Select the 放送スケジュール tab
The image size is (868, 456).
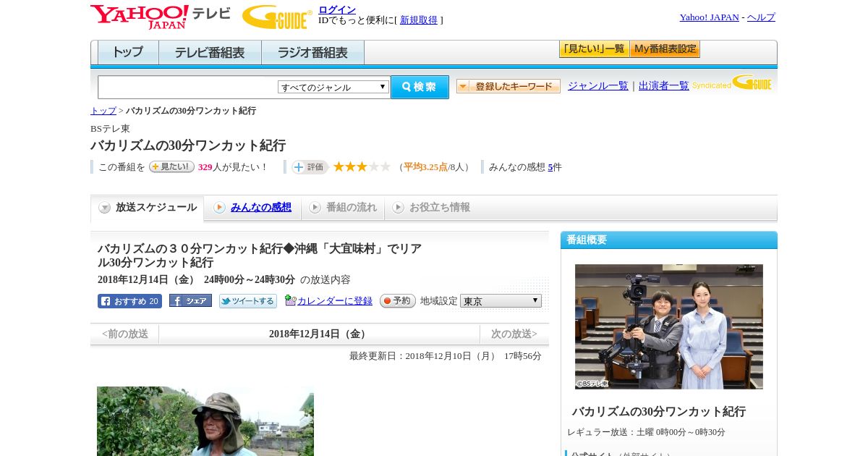click(147, 208)
